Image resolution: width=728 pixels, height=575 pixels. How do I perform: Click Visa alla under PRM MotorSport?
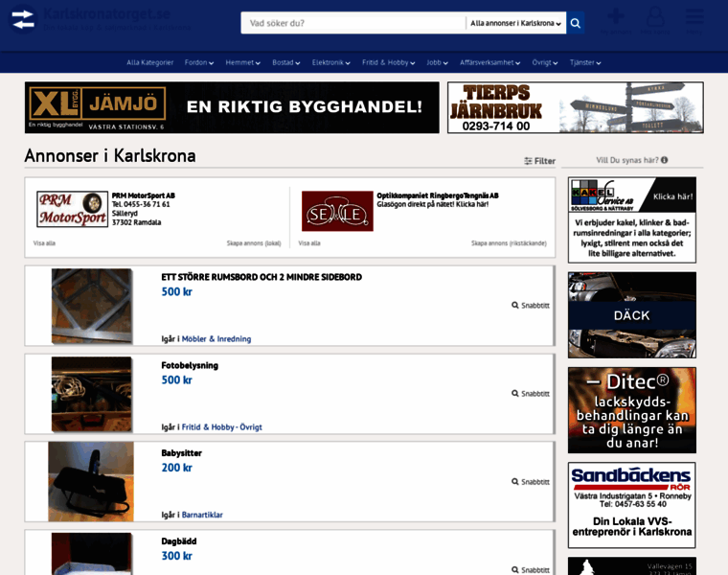[44, 243]
